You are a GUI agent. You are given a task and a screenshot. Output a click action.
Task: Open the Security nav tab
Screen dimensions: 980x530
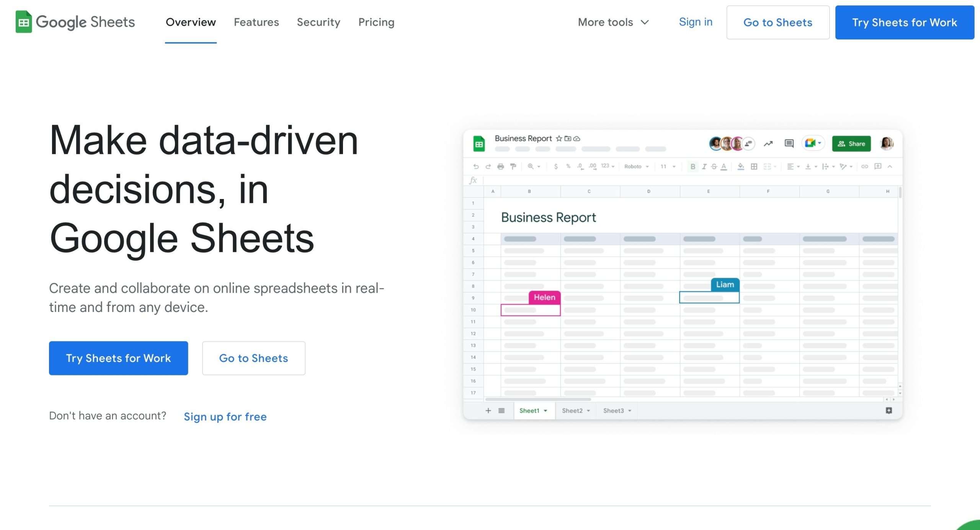(318, 22)
